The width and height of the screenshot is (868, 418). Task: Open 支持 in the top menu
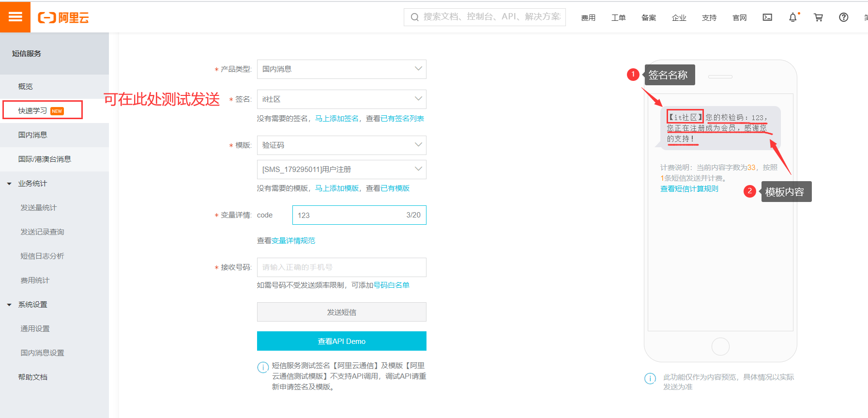point(709,18)
